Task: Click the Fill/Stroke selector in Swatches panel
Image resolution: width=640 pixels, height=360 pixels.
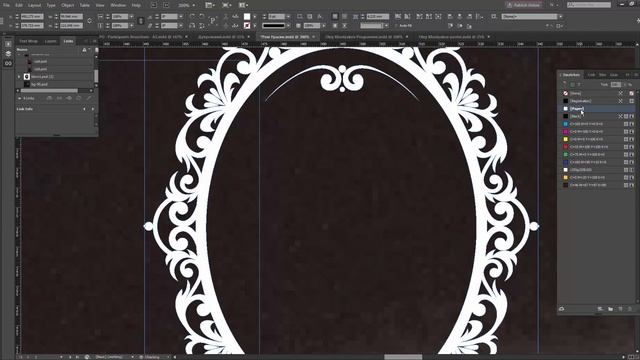Action: [x=565, y=84]
